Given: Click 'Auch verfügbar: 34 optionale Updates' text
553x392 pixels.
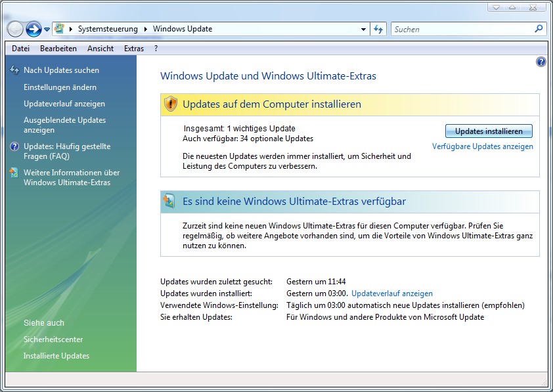Looking at the screenshot, I should [248, 139].
